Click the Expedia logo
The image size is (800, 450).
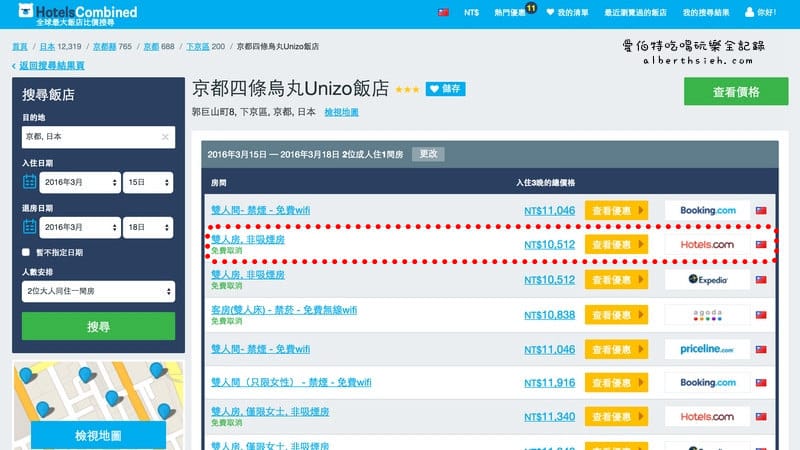click(707, 280)
